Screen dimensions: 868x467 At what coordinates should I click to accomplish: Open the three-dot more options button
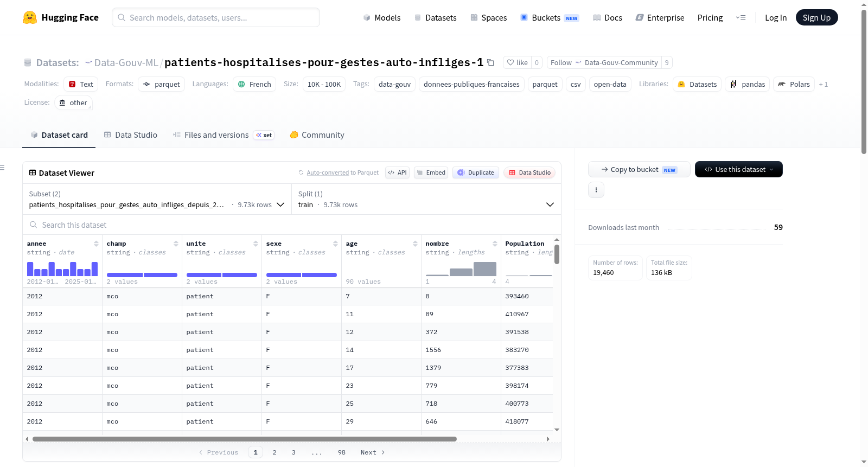point(596,190)
